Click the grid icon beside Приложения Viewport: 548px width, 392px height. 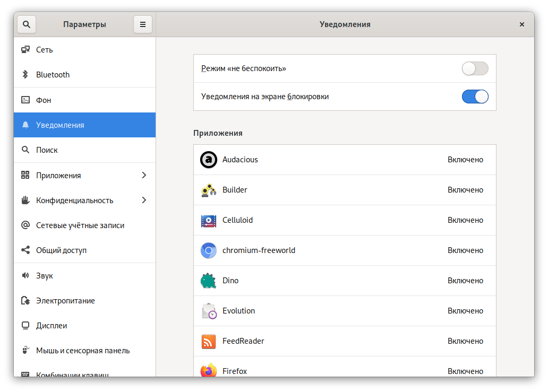(x=25, y=175)
